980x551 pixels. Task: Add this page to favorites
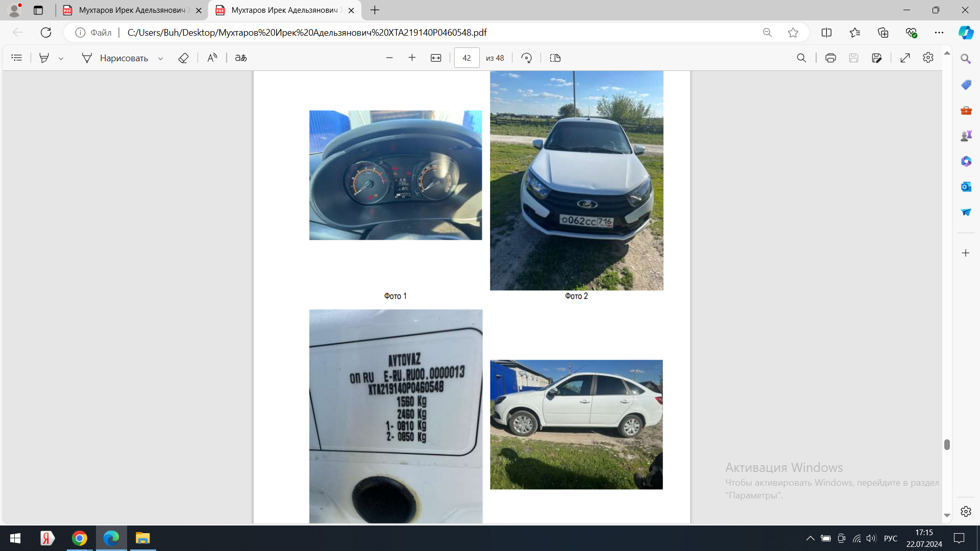pyautogui.click(x=793, y=33)
